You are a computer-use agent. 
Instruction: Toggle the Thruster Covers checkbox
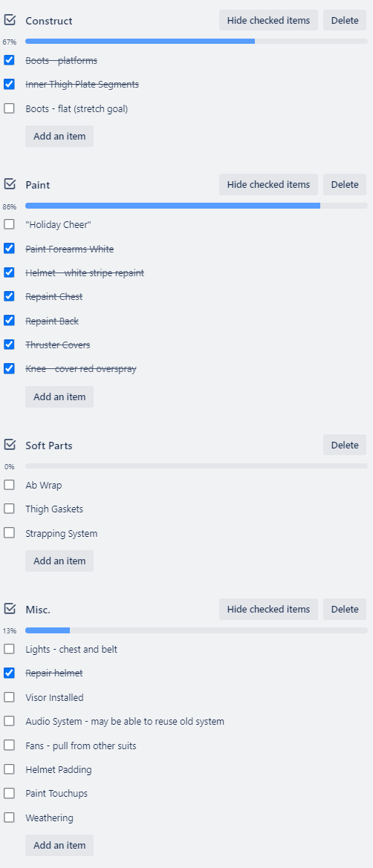pyautogui.click(x=9, y=345)
